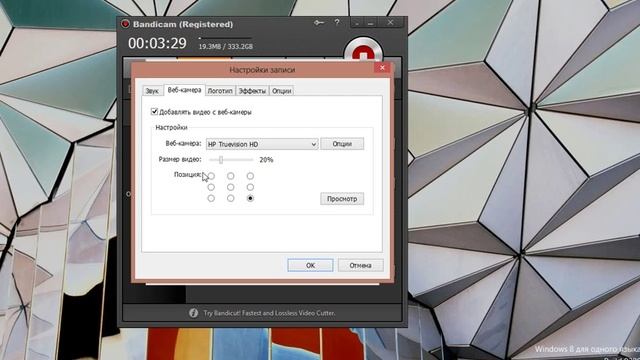Click the key registration icon in Bandicam

coord(319,23)
